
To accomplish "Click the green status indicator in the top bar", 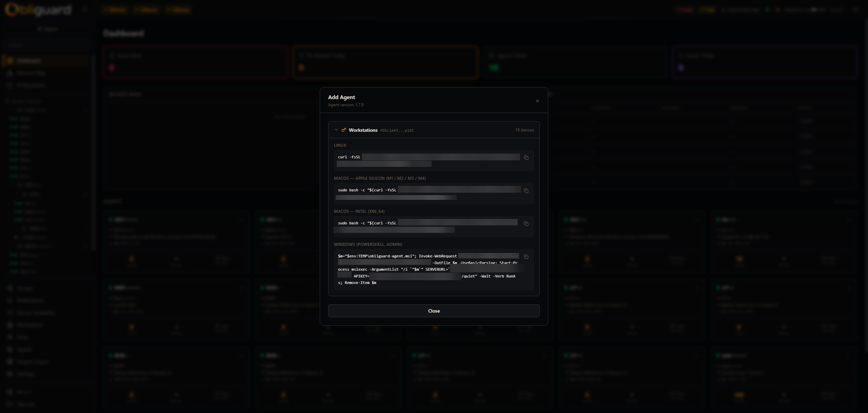I will coord(768,10).
